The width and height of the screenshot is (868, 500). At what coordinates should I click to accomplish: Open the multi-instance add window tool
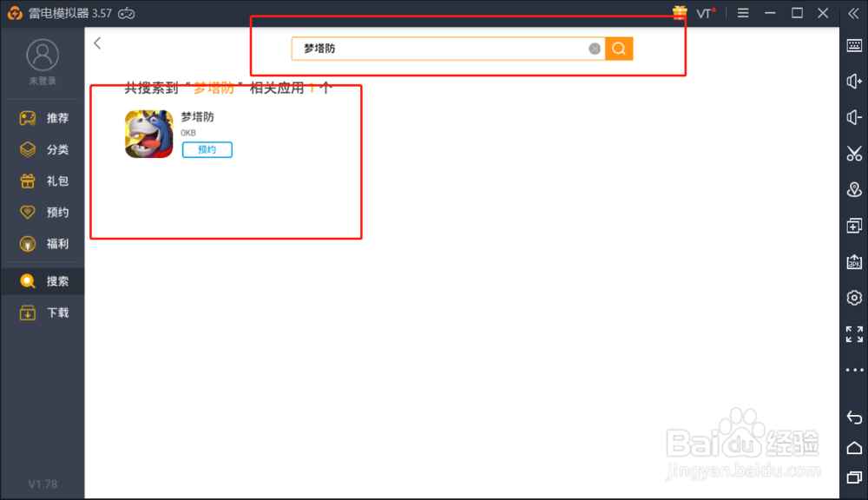pyautogui.click(x=854, y=226)
